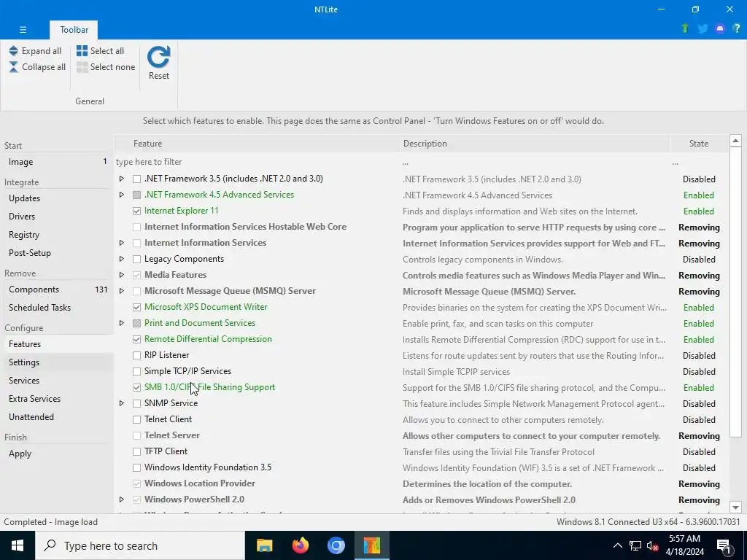The height and width of the screenshot is (560, 747).
Task: Expand Print and Document Services
Action: (122, 323)
